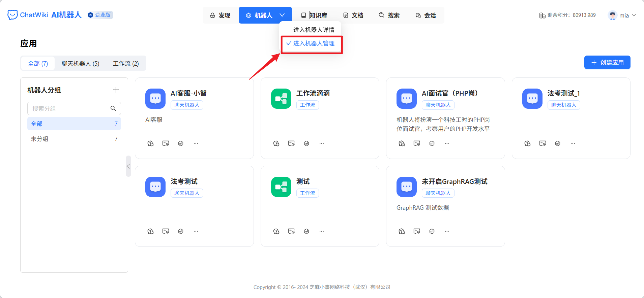Viewport: 644px width, 298px height.
Task: Switch to the 聊天机器人 (5) tab
Action: 80,63
